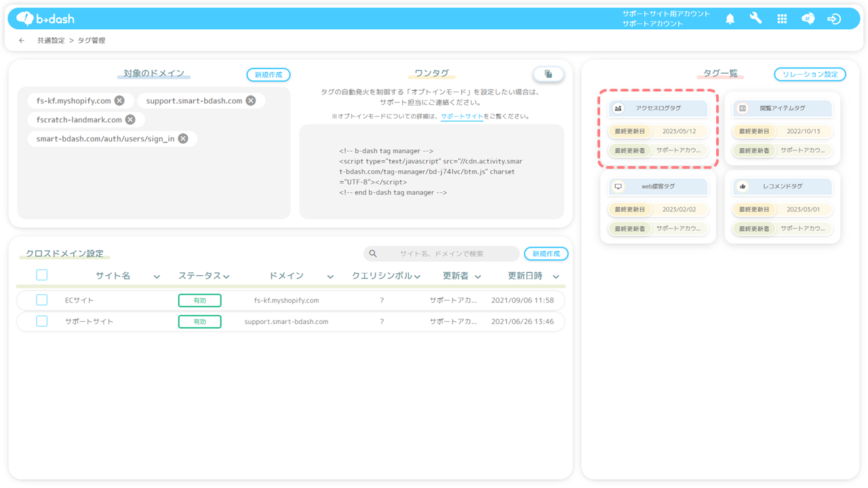The image size is (868, 488).
Task: Open リレーション設定 button
Action: (x=810, y=75)
